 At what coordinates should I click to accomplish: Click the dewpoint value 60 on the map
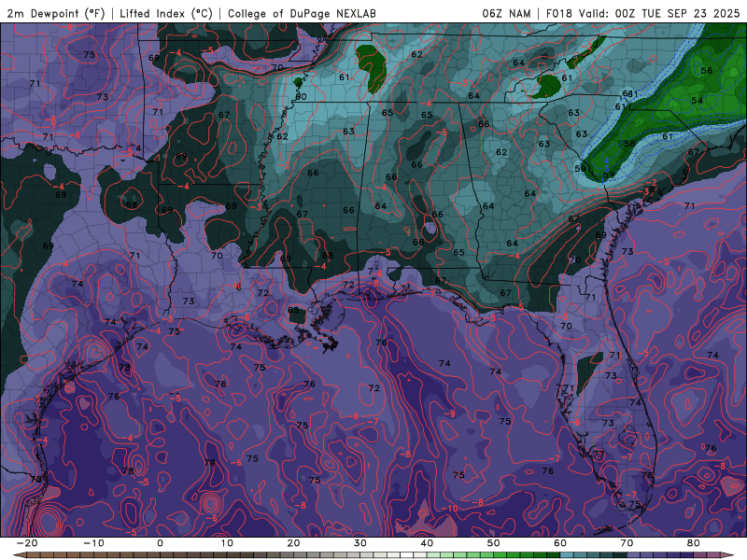click(x=301, y=97)
